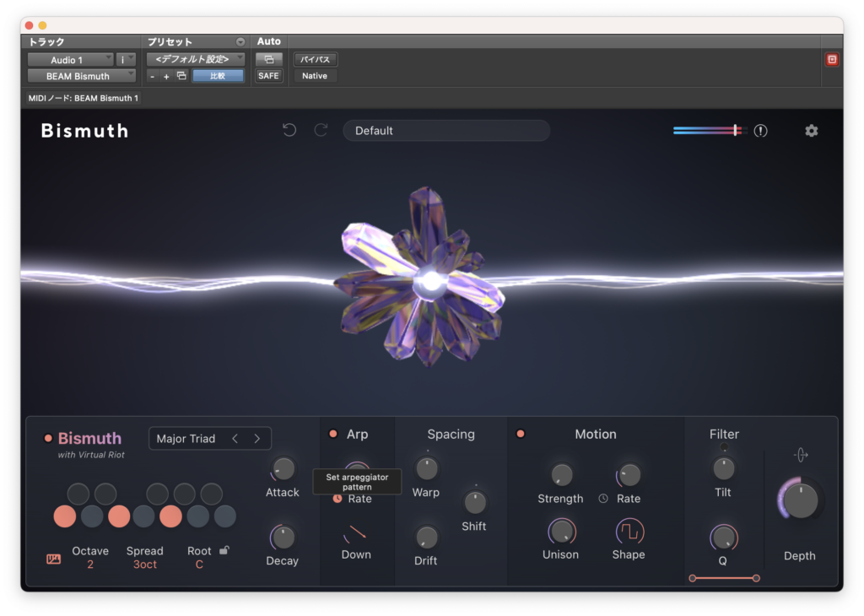Toggle the Arp Rate tempo sync clock icon

[337, 499]
